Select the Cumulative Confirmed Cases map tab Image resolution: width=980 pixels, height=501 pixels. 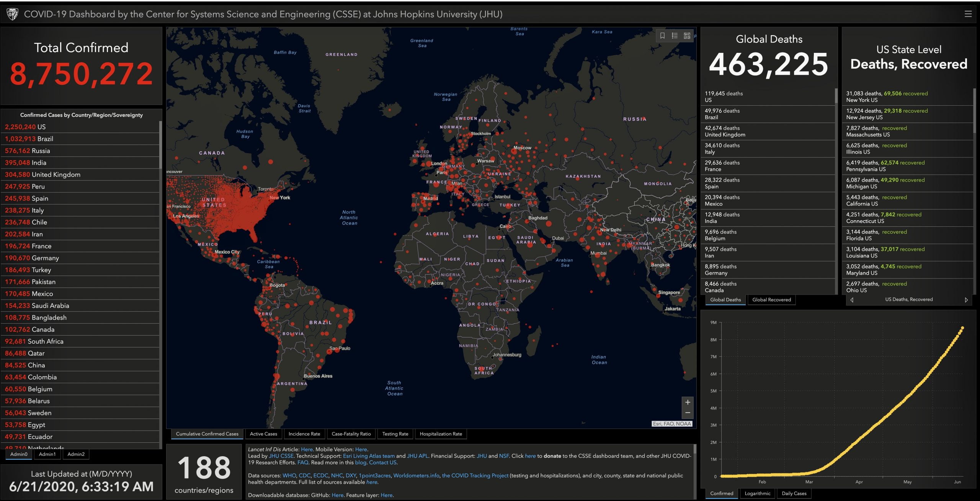point(207,434)
